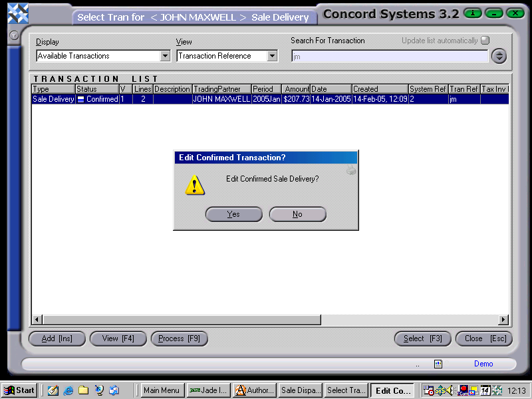Open the Concord Systems logo icon top-left
532x399 pixels.
pos(17,11)
